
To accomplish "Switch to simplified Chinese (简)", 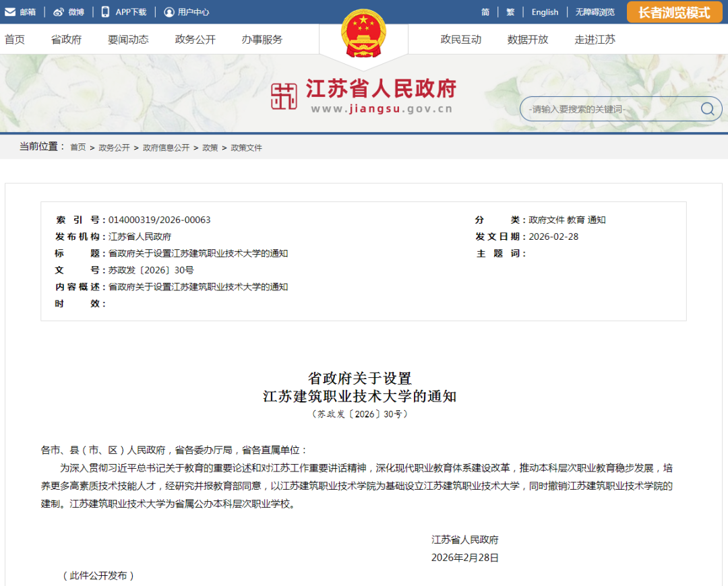I will [x=485, y=12].
